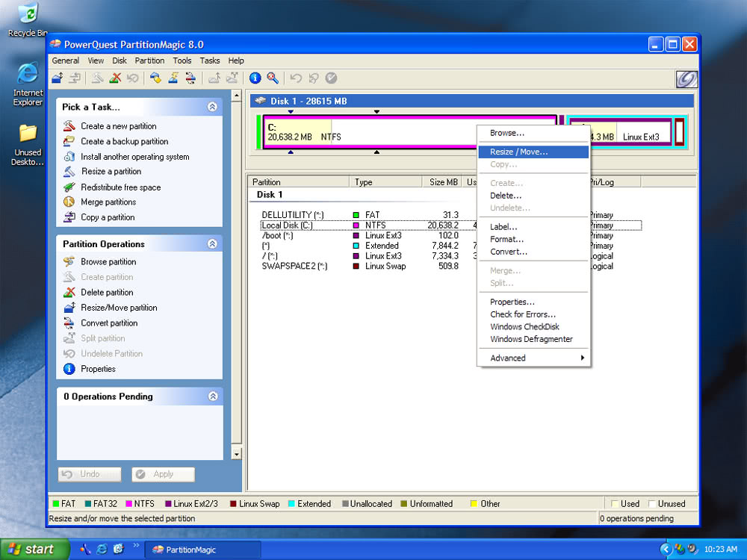747x560 pixels.
Task: Click the Merge partitions task
Action: [99, 202]
